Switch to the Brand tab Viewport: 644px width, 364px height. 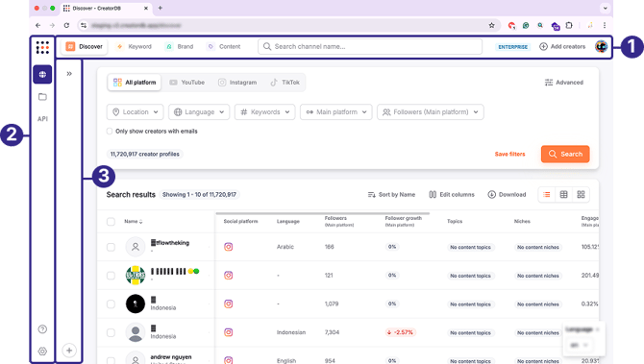180,47
